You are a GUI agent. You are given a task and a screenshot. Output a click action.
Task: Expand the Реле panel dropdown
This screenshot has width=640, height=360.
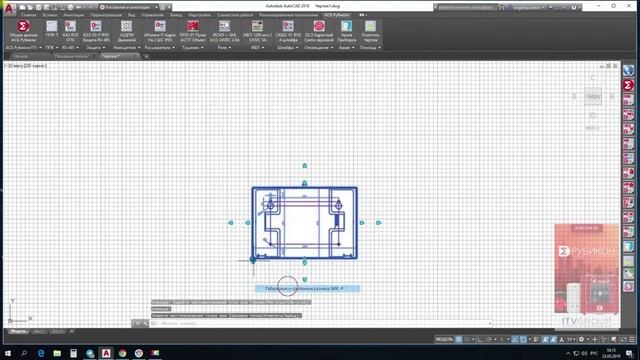[x=224, y=48]
